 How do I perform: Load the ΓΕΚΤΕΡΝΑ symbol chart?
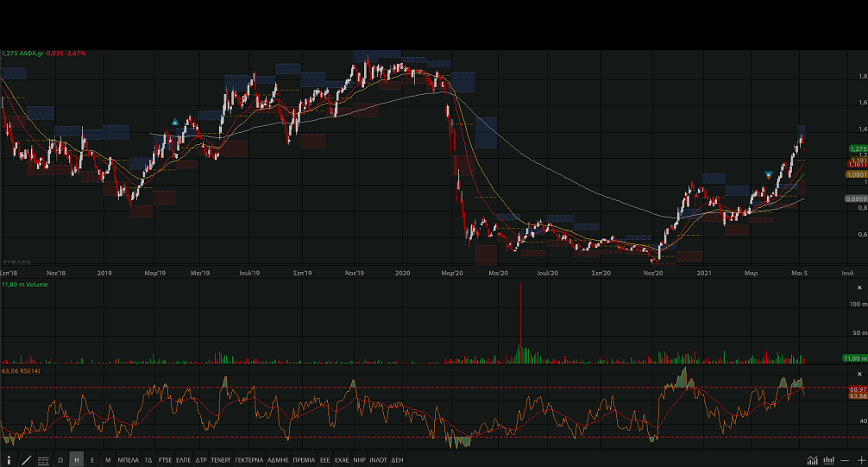click(x=248, y=460)
